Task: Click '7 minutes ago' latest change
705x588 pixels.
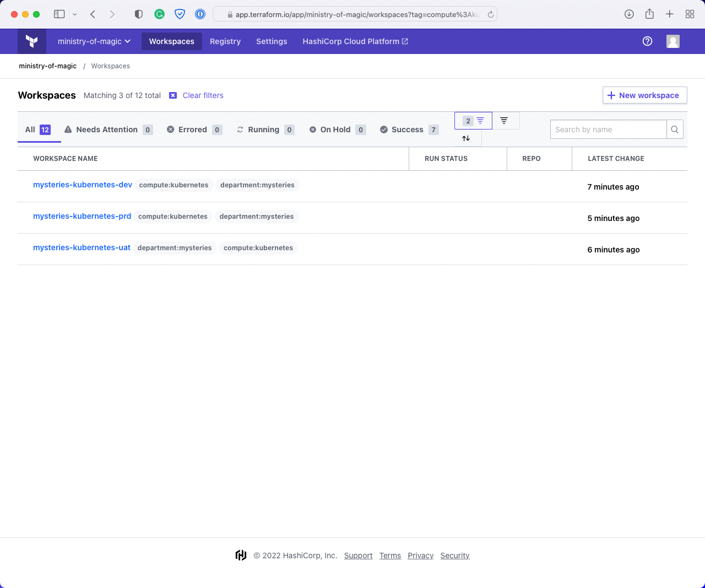Action: tap(613, 187)
